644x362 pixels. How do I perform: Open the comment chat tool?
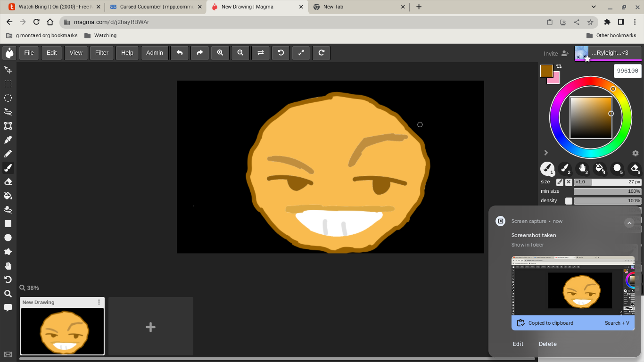[x=8, y=308]
